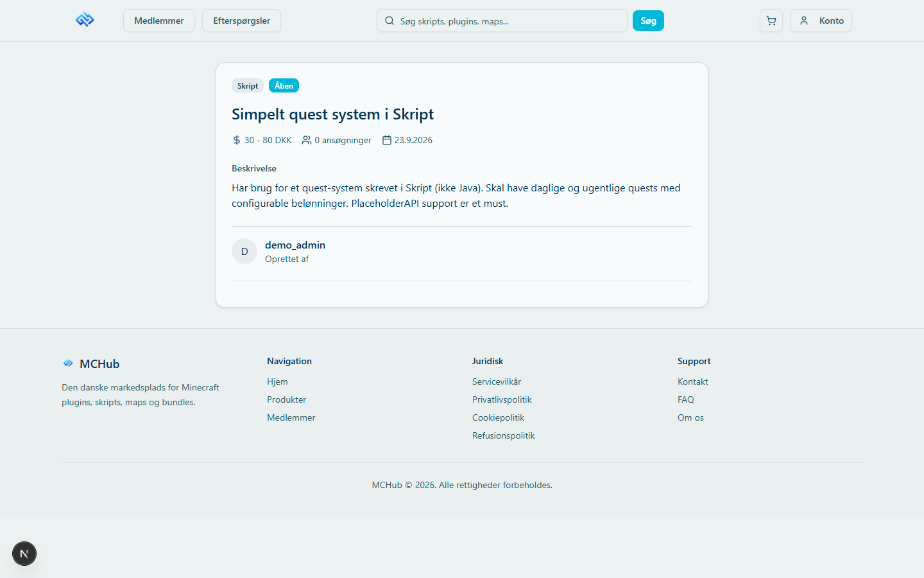
Task: Click the MCHub logo in the header
Action: 85,20
